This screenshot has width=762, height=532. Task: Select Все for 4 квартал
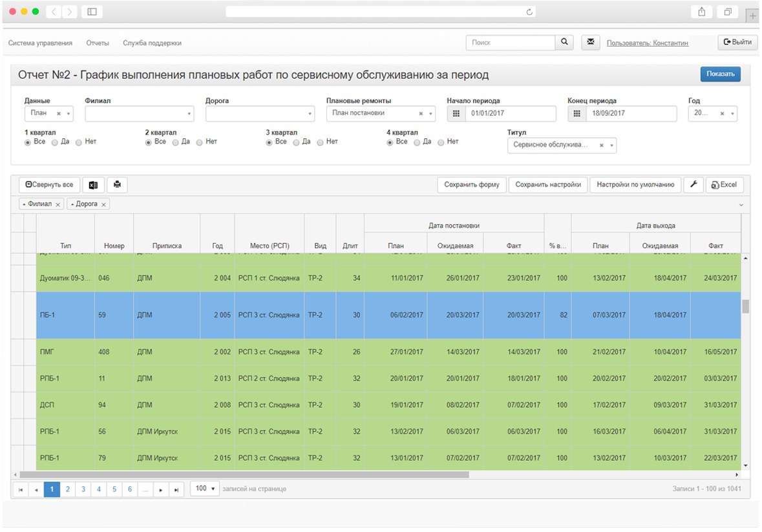pos(390,142)
